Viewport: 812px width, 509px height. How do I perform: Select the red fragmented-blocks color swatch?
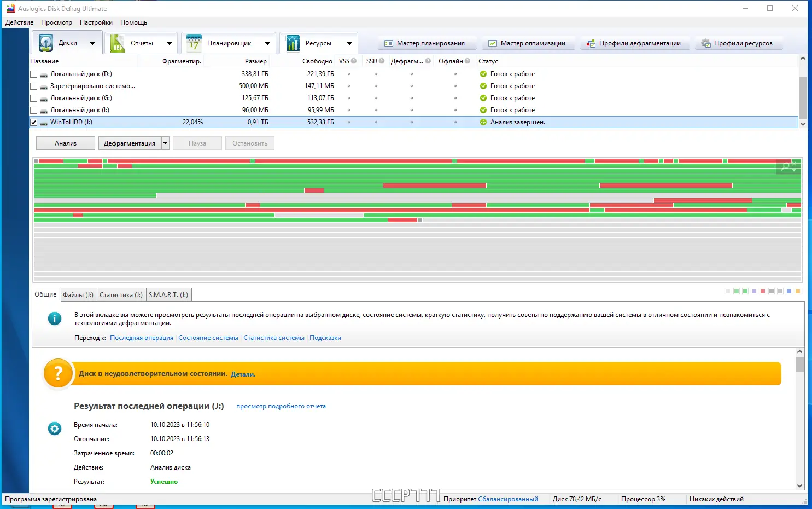coord(763,291)
